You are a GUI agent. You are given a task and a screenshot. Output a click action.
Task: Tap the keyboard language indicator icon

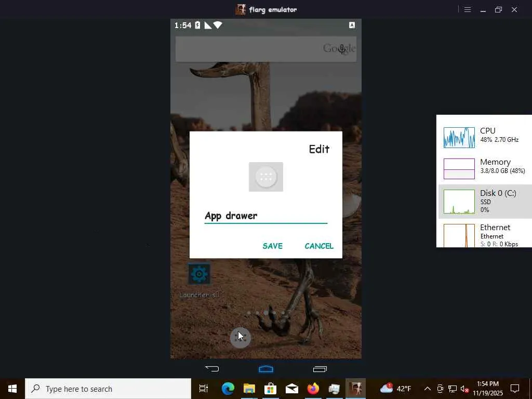tap(352, 25)
